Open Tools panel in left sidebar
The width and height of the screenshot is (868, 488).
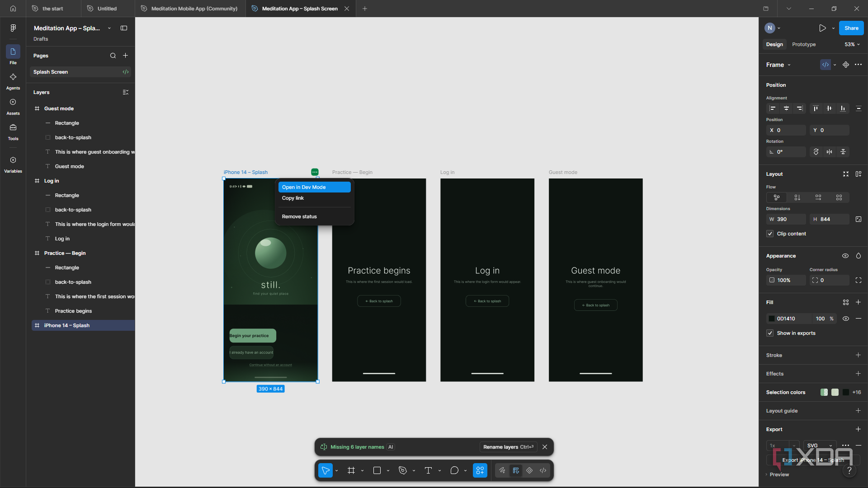pyautogui.click(x=13, y=132)
